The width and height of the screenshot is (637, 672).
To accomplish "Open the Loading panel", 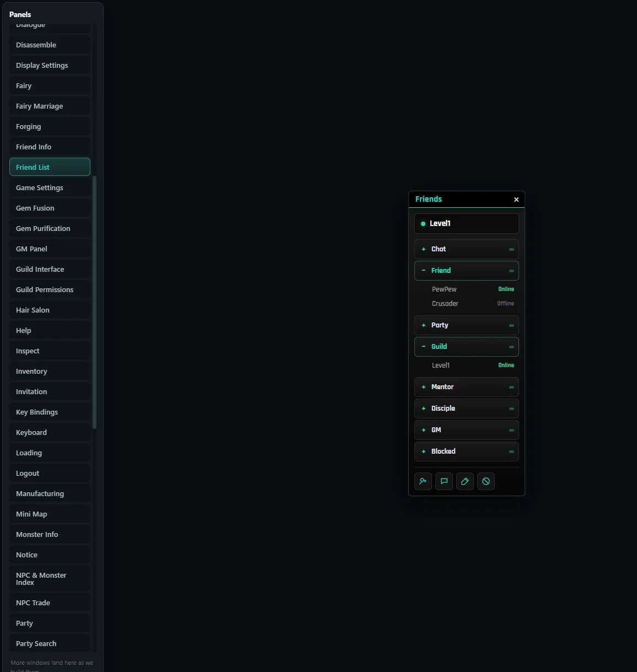I will pyautogui.click(x=50, y=453).
